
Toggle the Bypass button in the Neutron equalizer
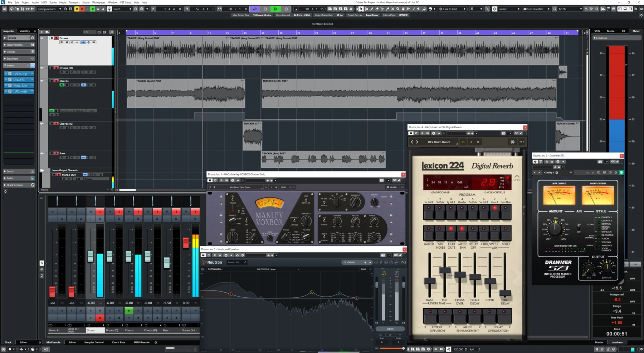(x=390, y=328)
